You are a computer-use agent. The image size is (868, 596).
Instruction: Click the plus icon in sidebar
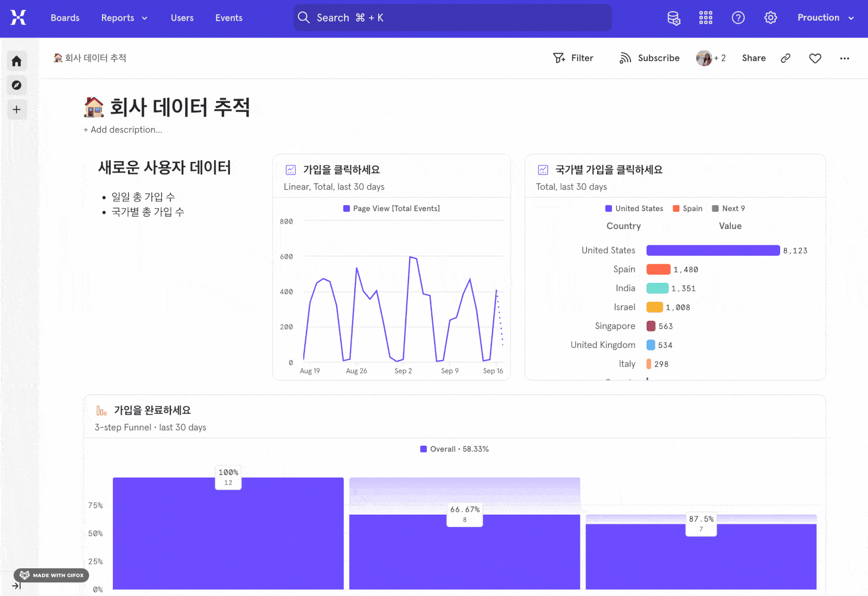point(17,110)
